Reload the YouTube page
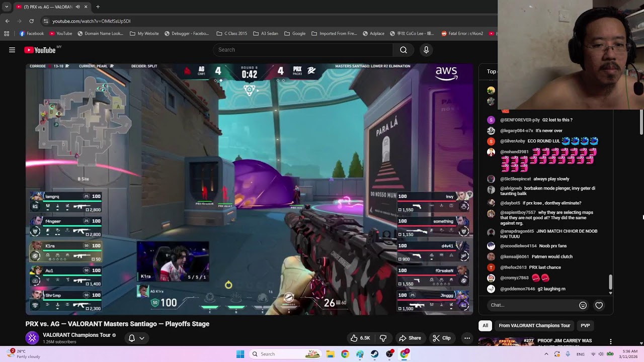 (31, 21)
